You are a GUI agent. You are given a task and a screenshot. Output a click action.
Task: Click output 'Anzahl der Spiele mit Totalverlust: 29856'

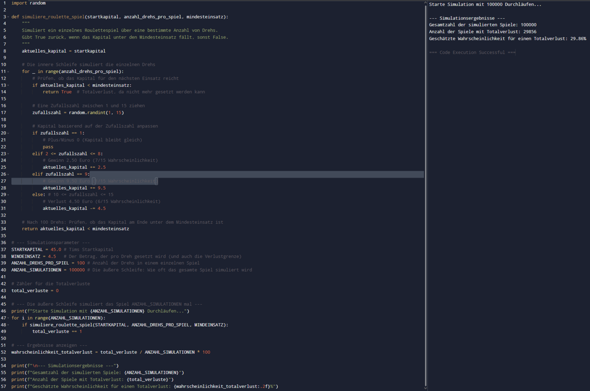[x=483, y=32]
